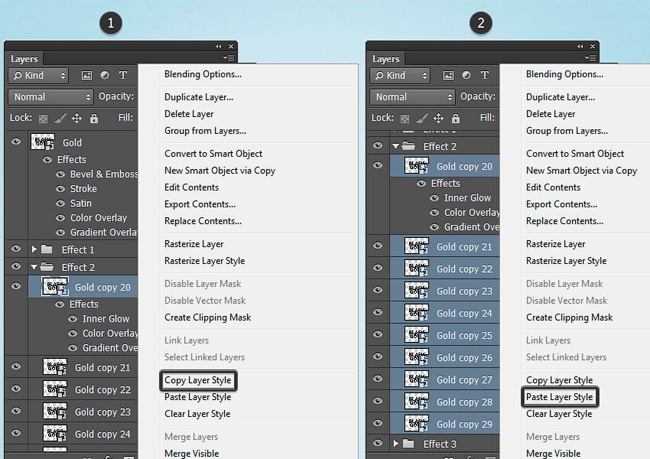Viewport: 650px width, 459px height.
Task: Collapse left panel with double-arrow icon
Action: [218, 46]
